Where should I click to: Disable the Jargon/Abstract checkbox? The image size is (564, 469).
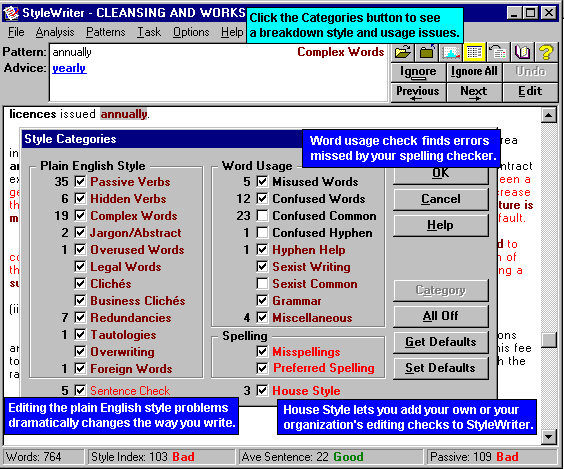[x=80, y=232]
